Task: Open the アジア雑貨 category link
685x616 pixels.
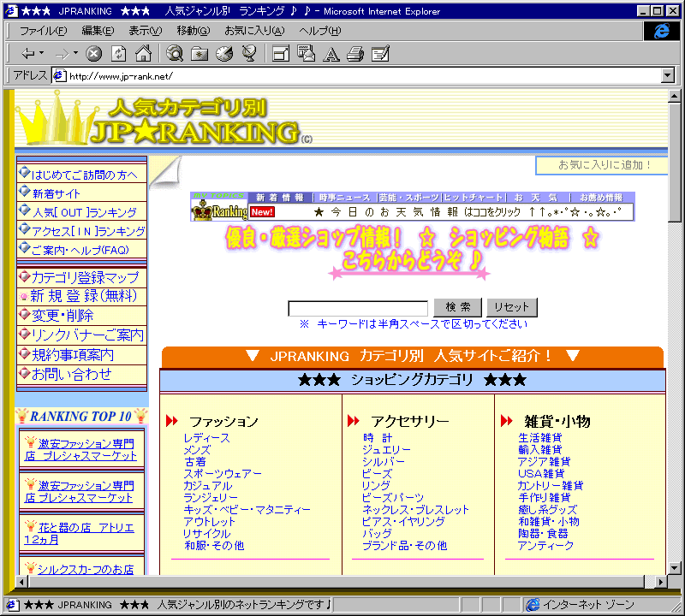Action: 544,461
